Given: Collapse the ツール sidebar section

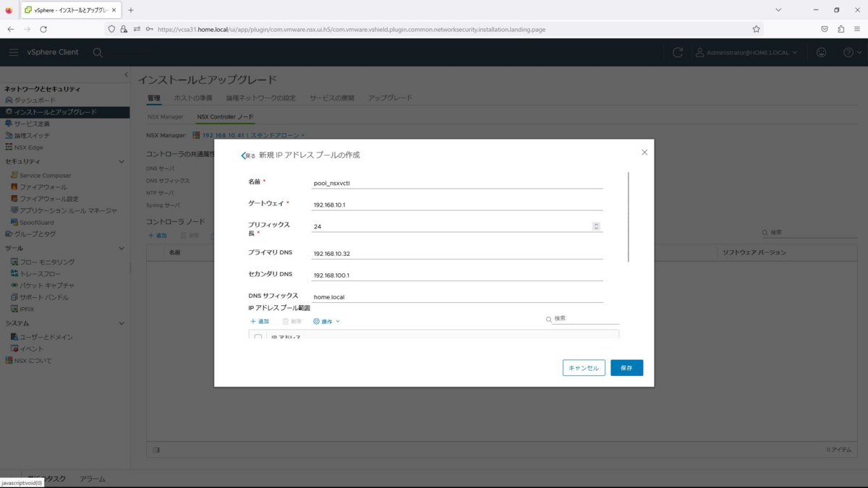Looking at the screenshot, I should pyautogui.click(x=122, y=248).
